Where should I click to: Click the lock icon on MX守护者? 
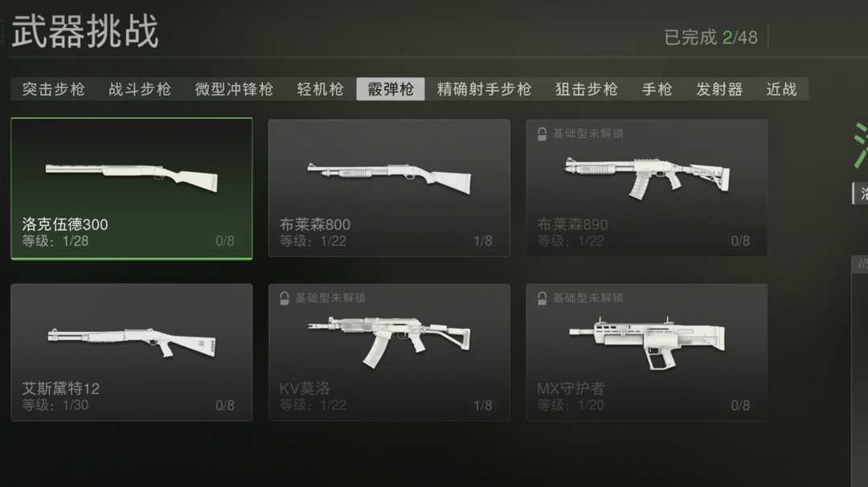tap(542, 298)
